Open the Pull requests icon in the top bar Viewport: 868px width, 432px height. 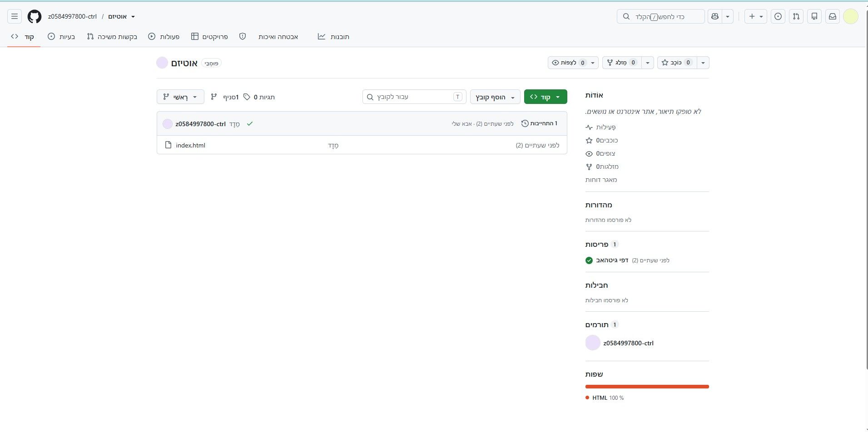(796, 16)
